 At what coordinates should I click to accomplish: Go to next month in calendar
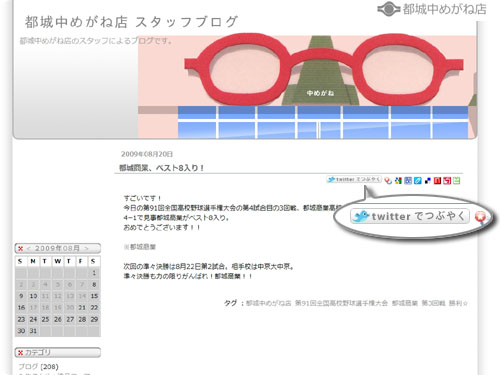click(86, 249)
